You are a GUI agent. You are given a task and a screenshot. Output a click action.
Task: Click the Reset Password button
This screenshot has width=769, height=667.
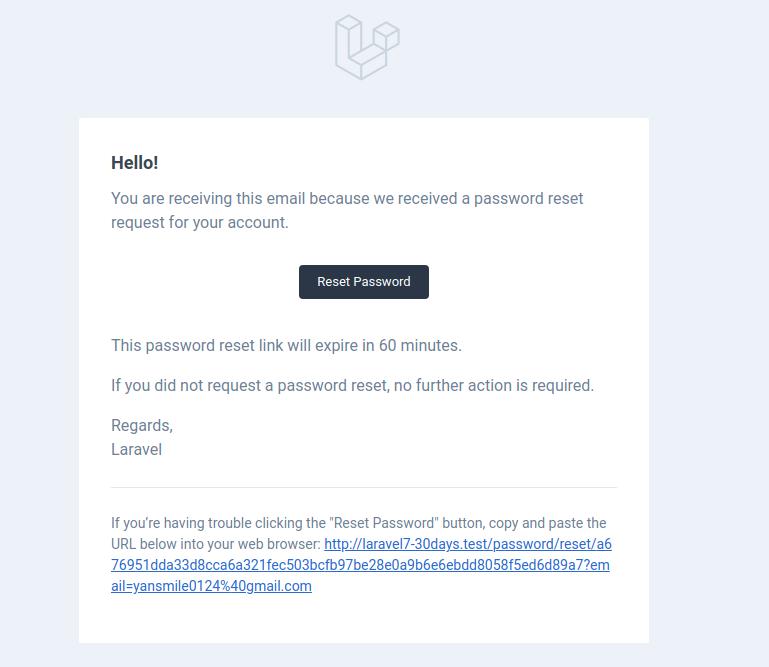click(x=364, y=282)
